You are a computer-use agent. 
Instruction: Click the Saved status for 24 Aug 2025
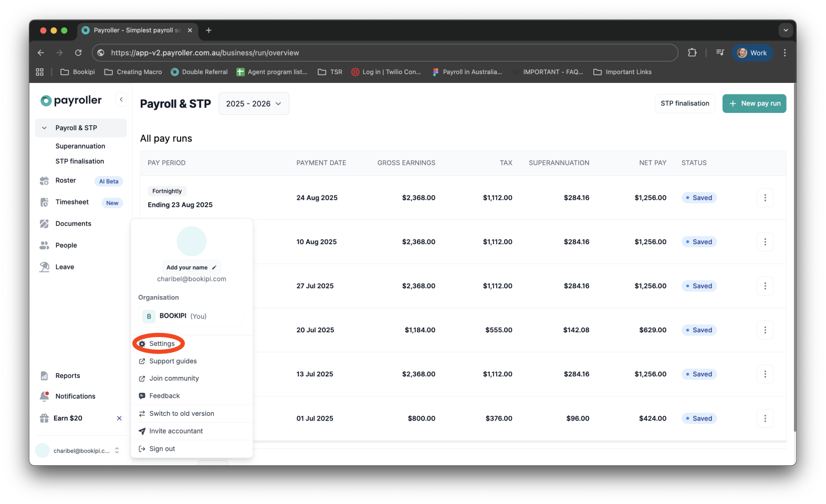[699, 198]
